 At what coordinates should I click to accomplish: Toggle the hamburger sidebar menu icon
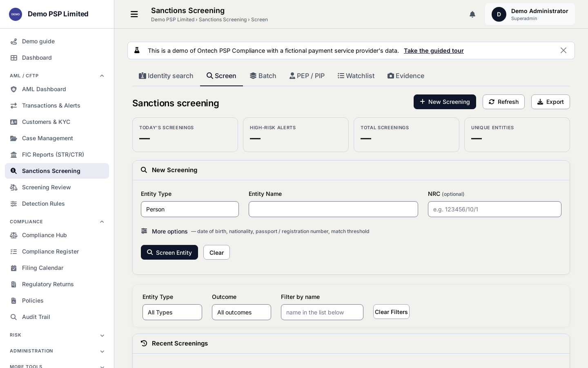point(134,14)
